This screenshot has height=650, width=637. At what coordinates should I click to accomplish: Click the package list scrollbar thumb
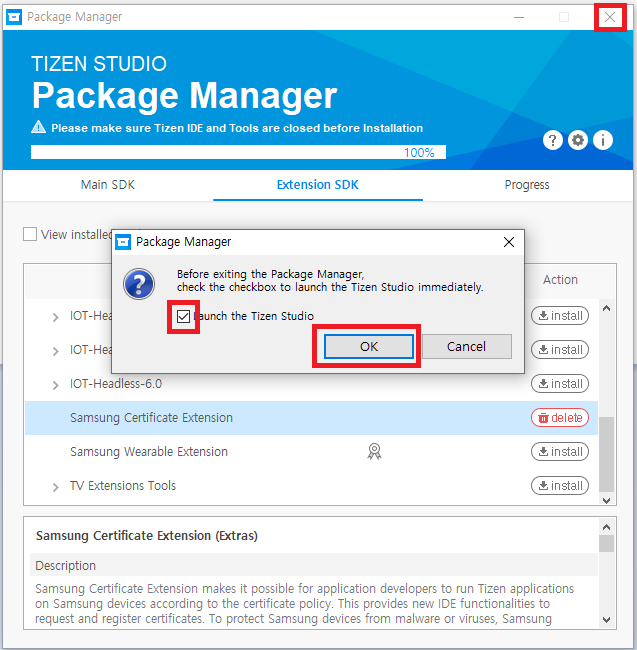pyautogui.click(x=607, y=454)
